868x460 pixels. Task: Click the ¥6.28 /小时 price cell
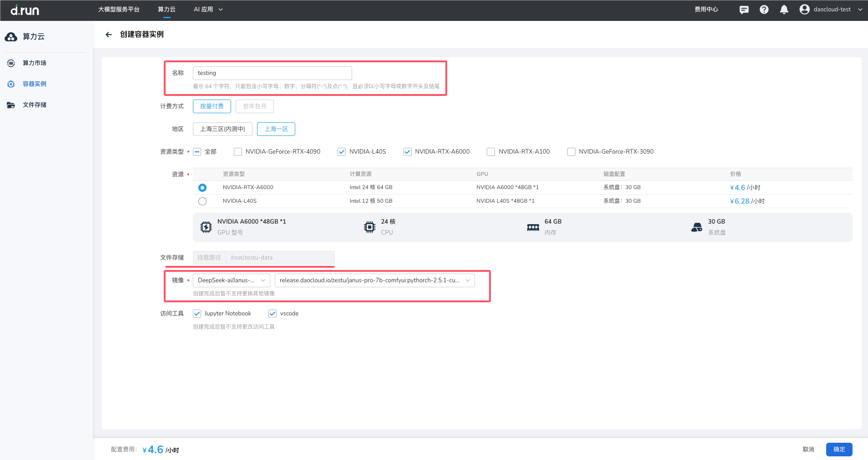(x=747, y=201)
